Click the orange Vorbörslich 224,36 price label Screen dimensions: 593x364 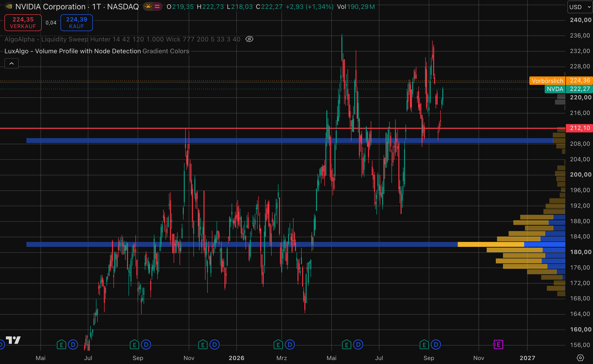(x=561, y=81)
